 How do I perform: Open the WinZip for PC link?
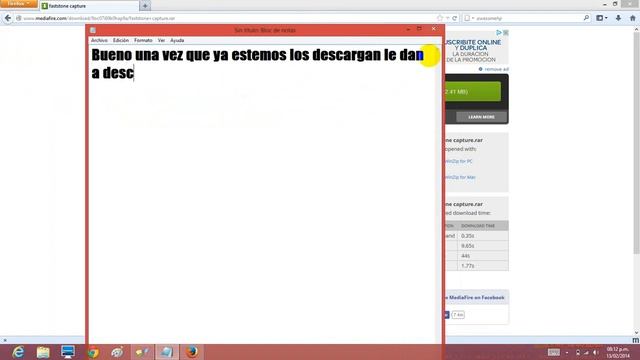[459, 161]
